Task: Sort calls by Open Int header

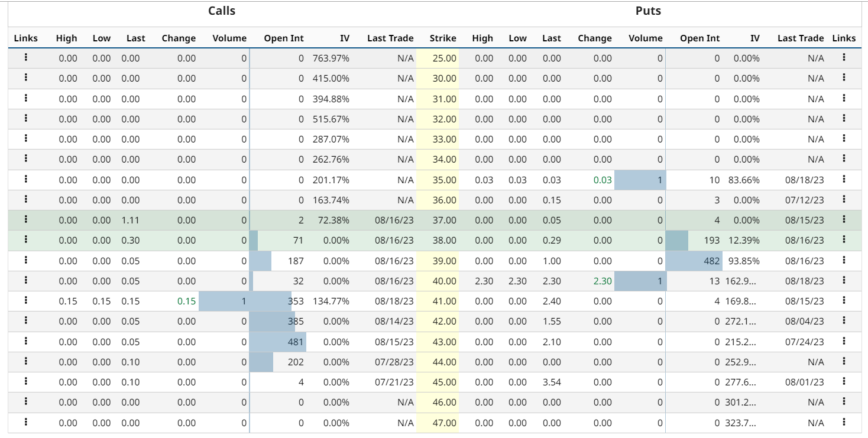Action: pyautogui.click(x=284, y=38)
